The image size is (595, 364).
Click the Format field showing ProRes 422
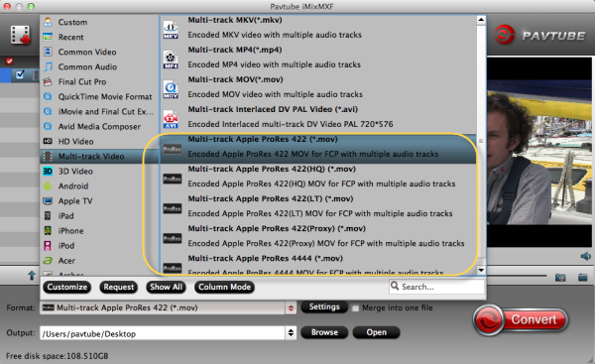[163, 307]
